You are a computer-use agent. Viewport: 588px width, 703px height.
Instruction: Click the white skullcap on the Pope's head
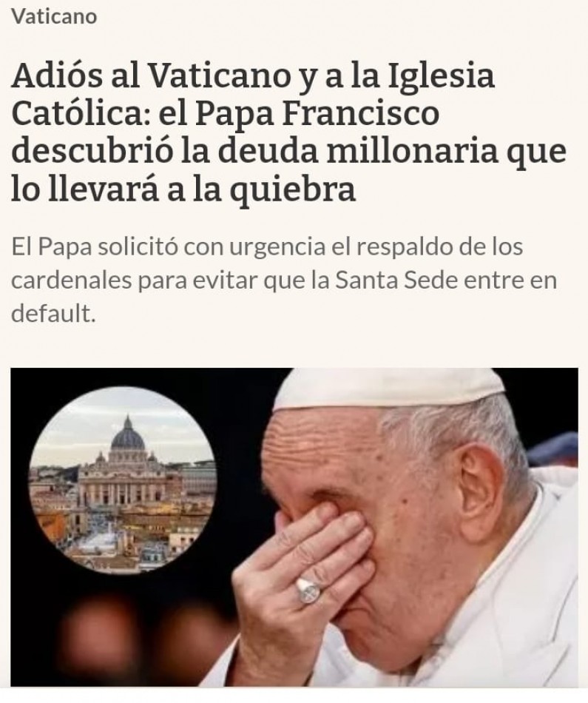point(387,389)
